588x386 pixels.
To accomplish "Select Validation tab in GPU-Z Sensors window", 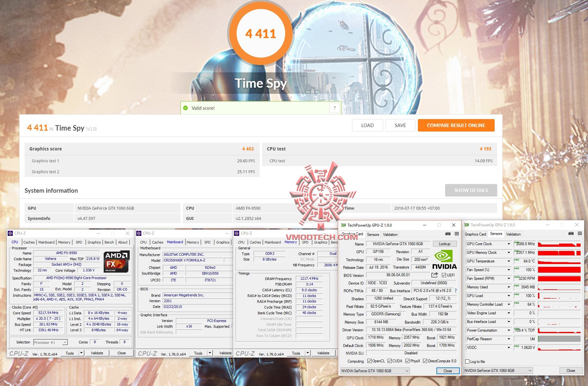I will pyautogui.click(x=514, y=234).
